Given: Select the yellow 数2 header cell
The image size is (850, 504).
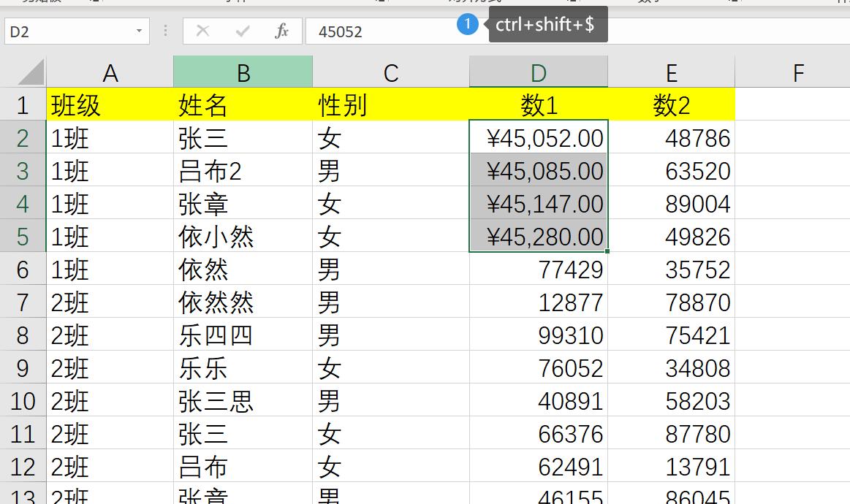Looking at the screenshot, I should (671, 104).
